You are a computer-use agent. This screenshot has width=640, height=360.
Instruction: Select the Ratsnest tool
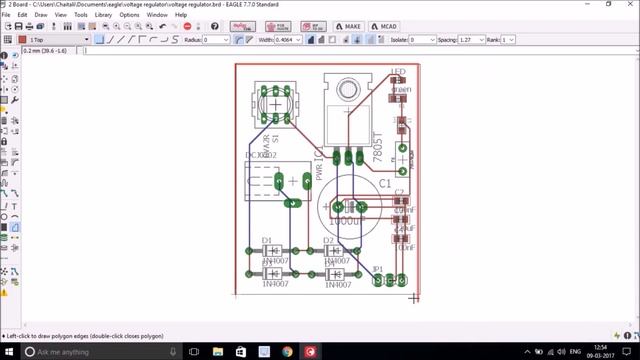(4, 271)
